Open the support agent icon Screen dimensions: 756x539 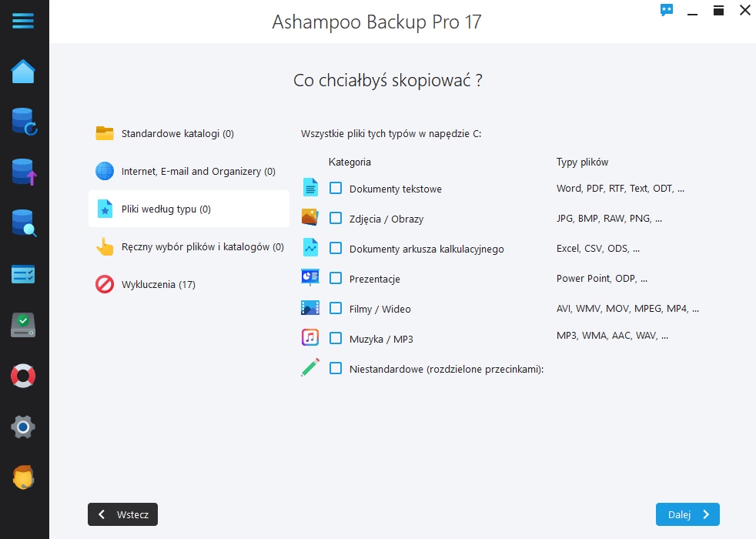(x=23, y=477)
